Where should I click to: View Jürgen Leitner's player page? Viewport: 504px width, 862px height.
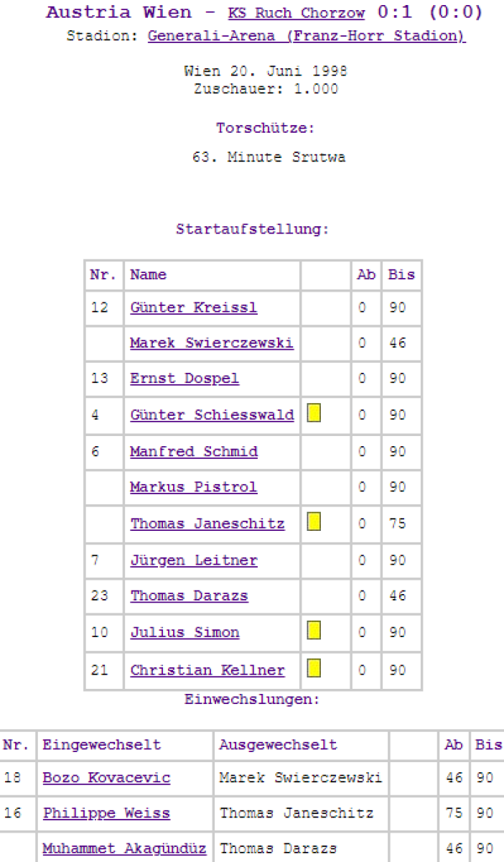(194, 560)
